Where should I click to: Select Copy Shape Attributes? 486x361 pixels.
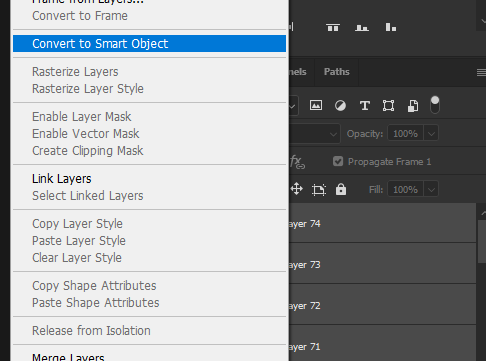149,286
